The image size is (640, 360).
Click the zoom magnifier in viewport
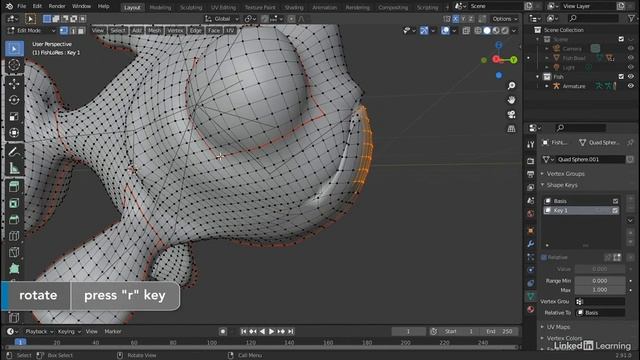511,86
